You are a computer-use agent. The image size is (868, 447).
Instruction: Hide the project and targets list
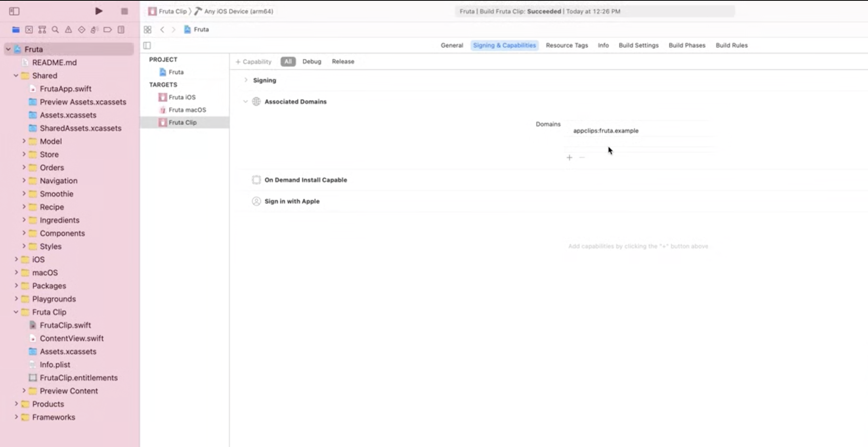coord(147,46)
